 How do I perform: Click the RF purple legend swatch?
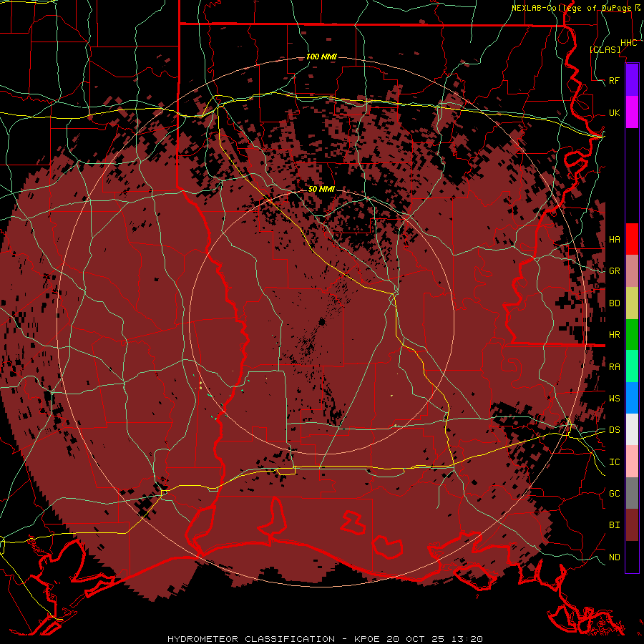pos(632,80)
